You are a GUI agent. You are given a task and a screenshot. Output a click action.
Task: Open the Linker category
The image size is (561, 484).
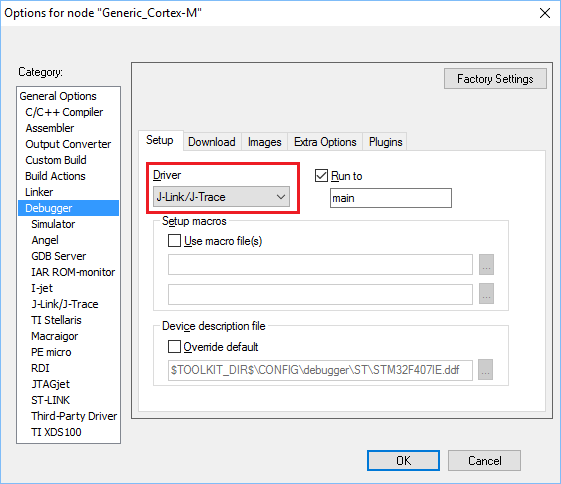39,192
